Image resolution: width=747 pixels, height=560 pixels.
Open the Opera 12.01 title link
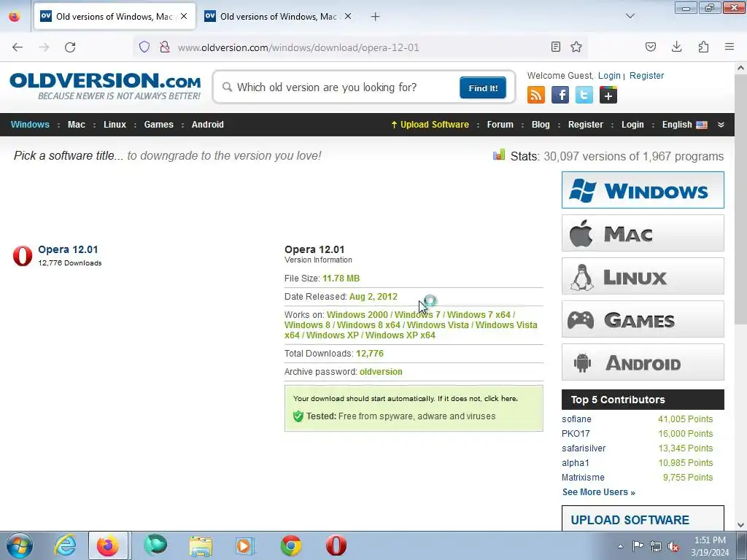(x=68, y=249)
